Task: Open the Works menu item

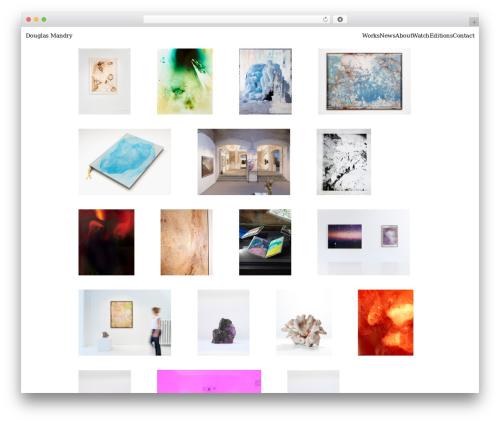Action: tap(370, 36)
